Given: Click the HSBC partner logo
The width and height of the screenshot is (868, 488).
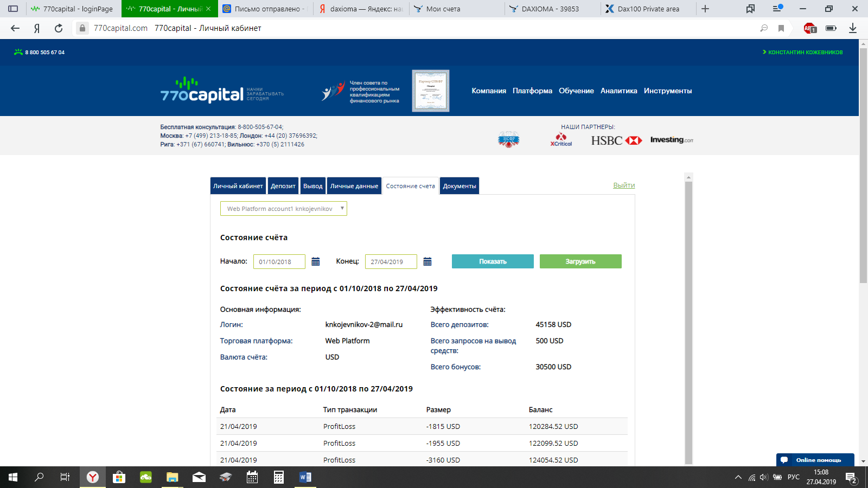Looking at the screenshot, I should [616, 140].
